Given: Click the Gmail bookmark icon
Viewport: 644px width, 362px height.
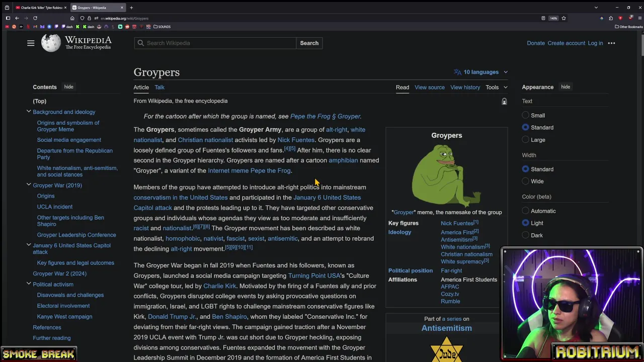Looking at the screenshot, I should pos(35,27).
